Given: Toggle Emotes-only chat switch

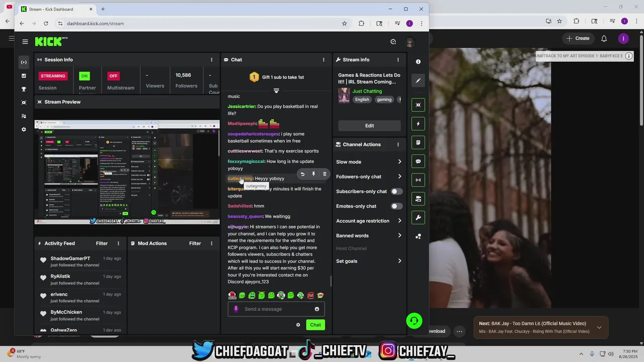Looking at the screenshot, I should (396, 206).
